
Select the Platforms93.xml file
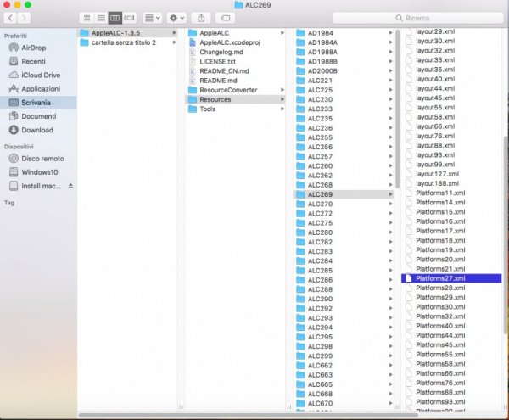pos(451,402)
